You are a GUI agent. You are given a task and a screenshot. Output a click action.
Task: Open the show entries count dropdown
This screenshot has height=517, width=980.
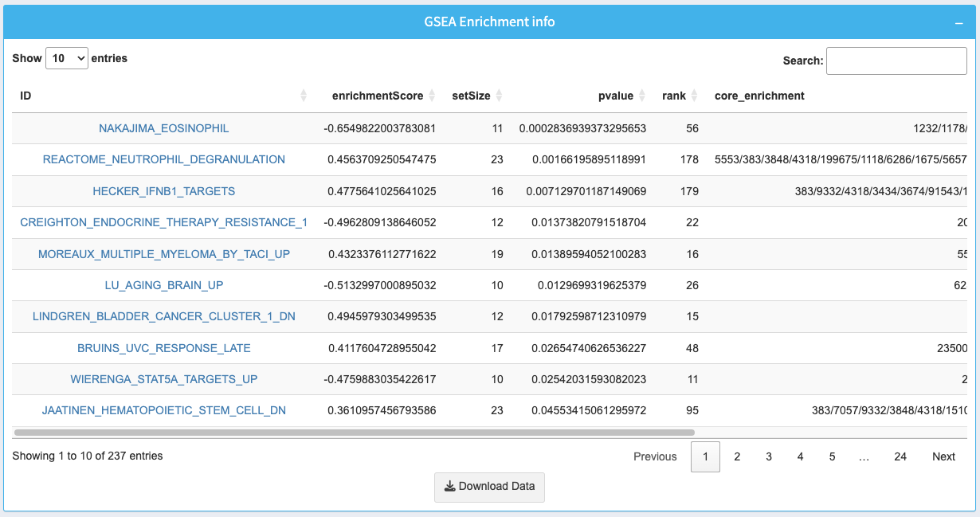pyautogui.click(x=67, y=58)
